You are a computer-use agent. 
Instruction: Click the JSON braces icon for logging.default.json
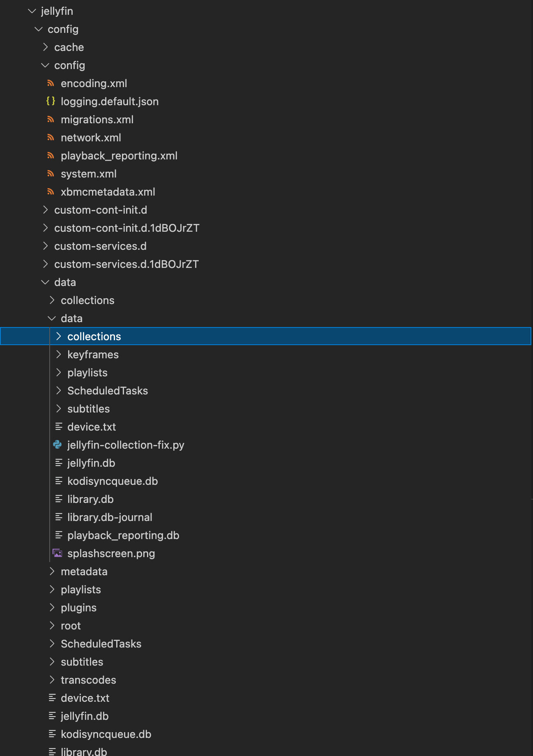point(51,101)
